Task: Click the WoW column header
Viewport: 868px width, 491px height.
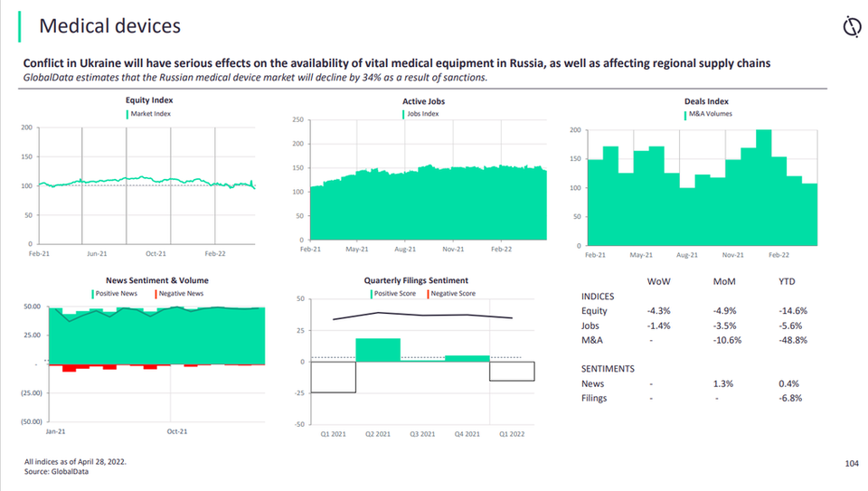Action: (658, 281)
